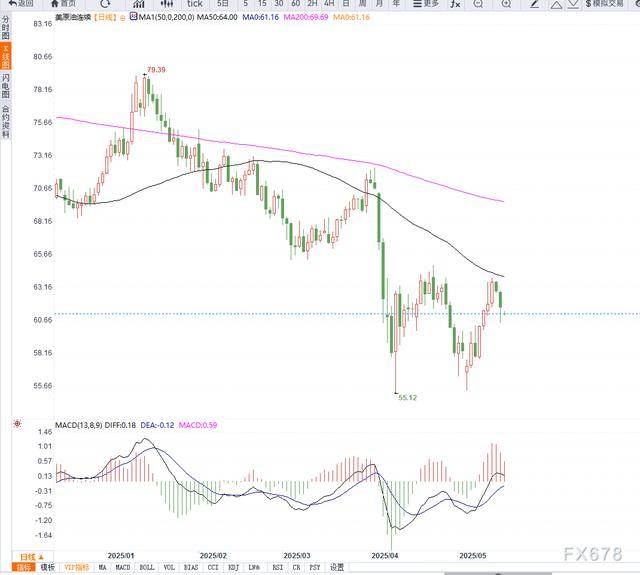Apply the BOLL indicator
This screenshot has width=640, height=575.
click(147, 567)
